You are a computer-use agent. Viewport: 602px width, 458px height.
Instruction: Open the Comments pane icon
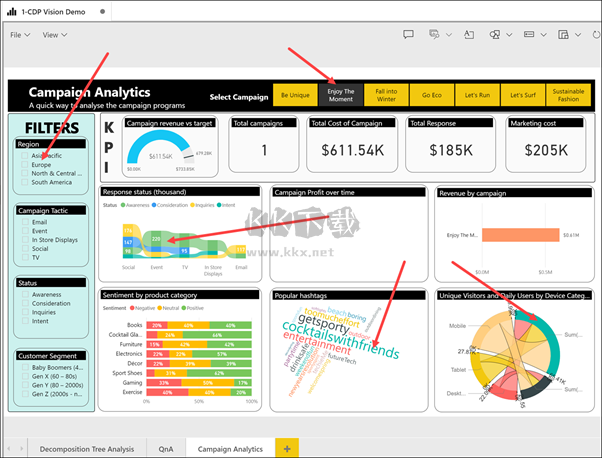coord(408,35)
